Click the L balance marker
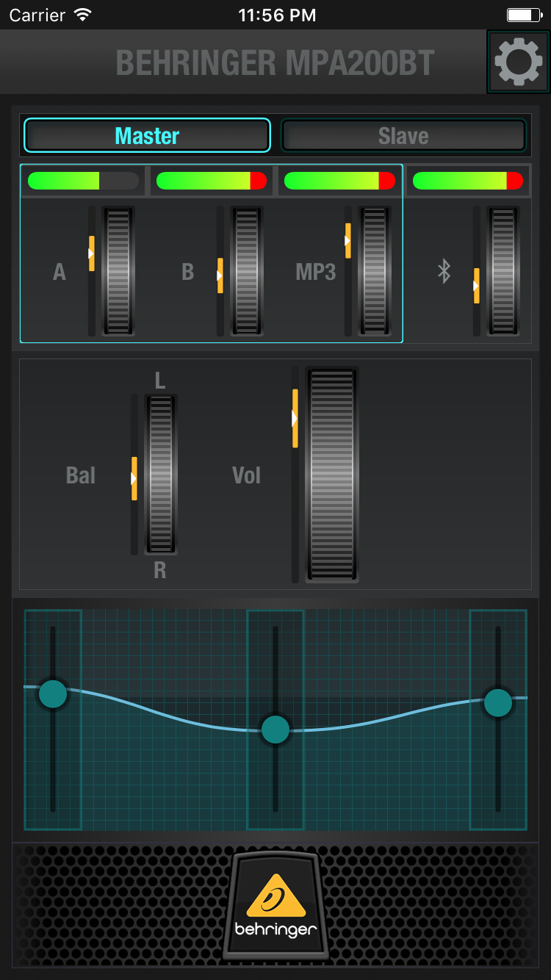551x980 pixels. (160, 381)
